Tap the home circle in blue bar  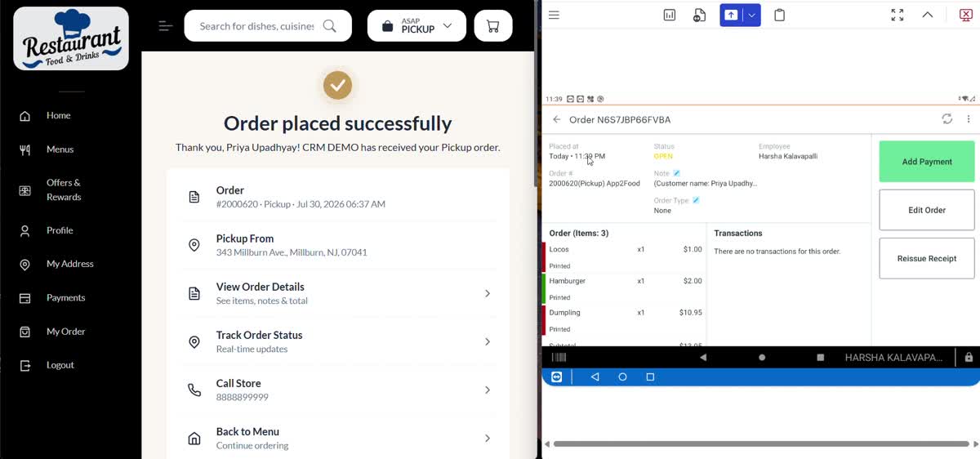622,377
